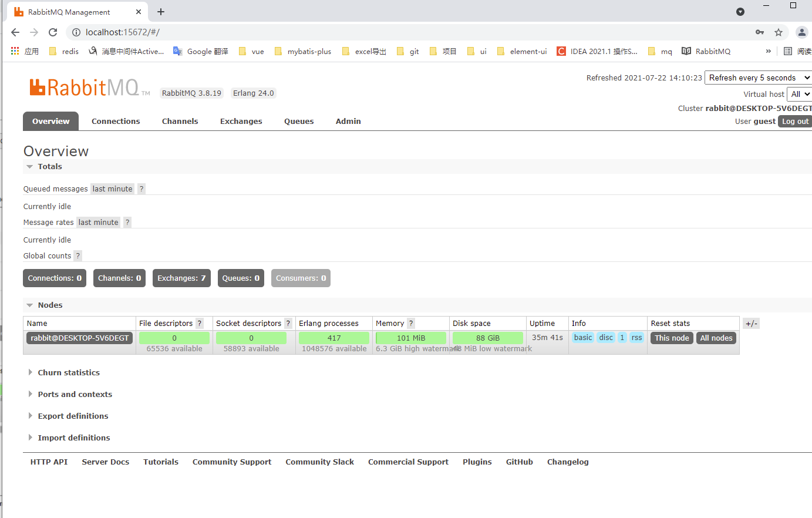Open the mq bookmark folder
The image size is (812, 518).
660,51
